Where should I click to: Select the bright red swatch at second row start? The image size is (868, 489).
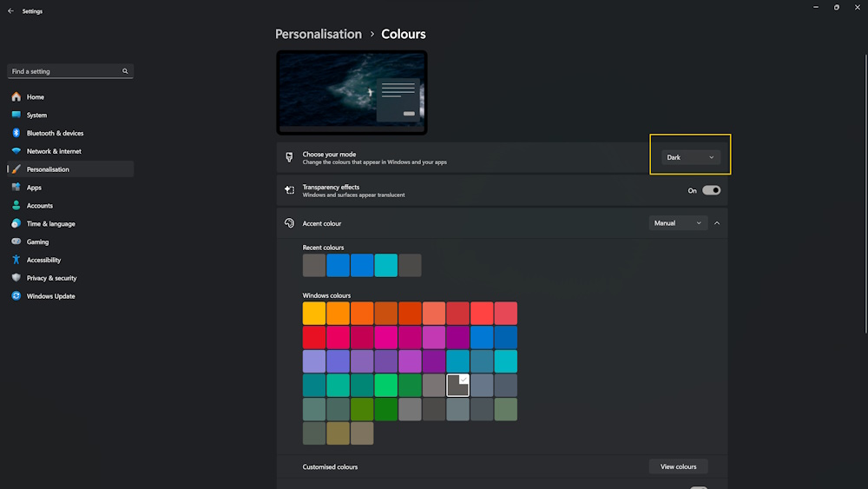pos(314,337)
